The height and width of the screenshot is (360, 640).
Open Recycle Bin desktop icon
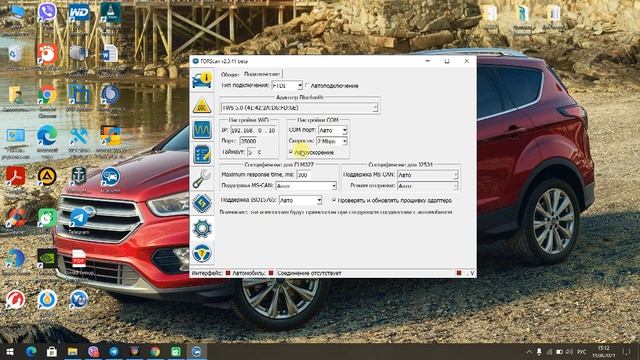coord(16,54)
